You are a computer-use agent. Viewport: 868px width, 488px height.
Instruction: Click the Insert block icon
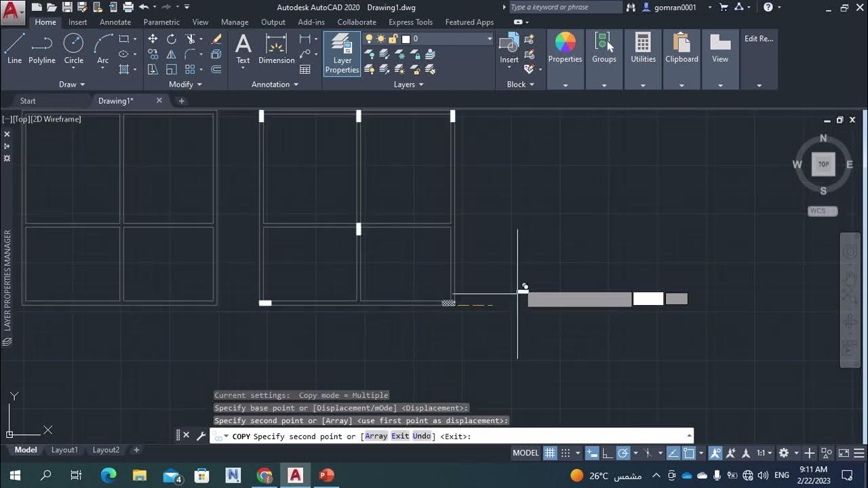click(x=509, y=47)
